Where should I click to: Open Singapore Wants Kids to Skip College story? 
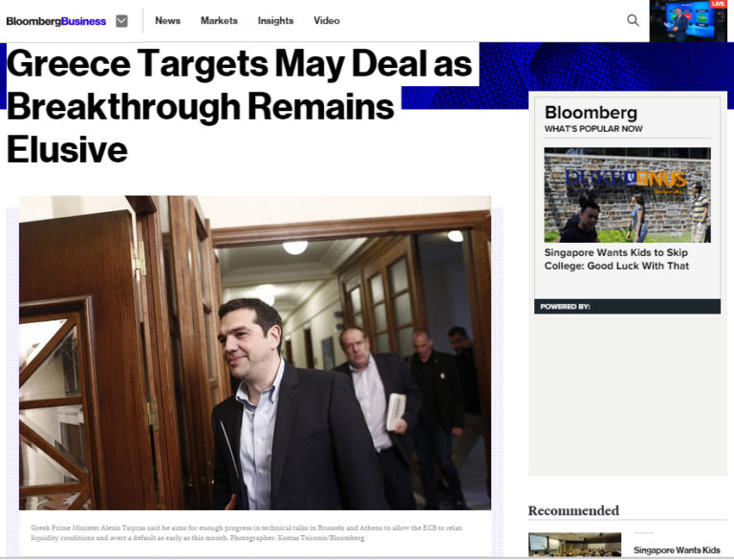pyautogui.click(x=616, y=259)
